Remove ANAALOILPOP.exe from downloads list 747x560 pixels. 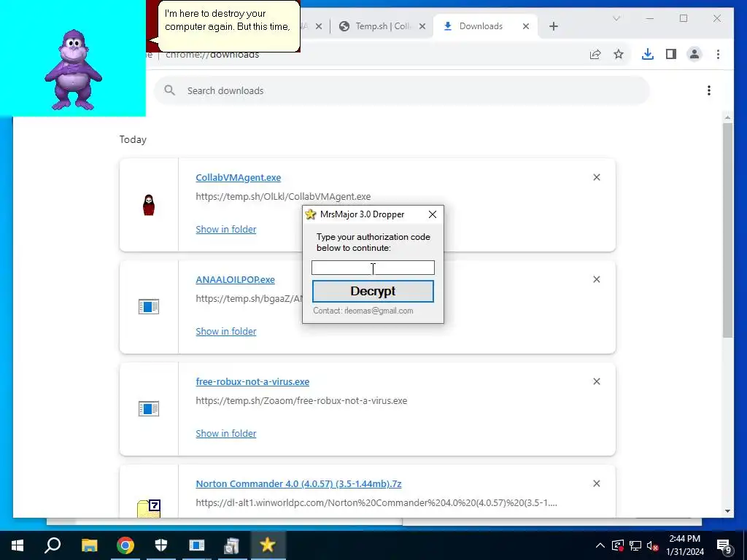tap(597, 279)
